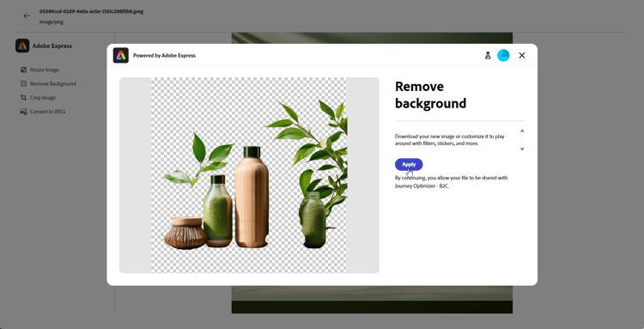The height and width of the screenshot is (329, 644).
Task: Open the blue user avatar menu
Action: click(503, 56)
